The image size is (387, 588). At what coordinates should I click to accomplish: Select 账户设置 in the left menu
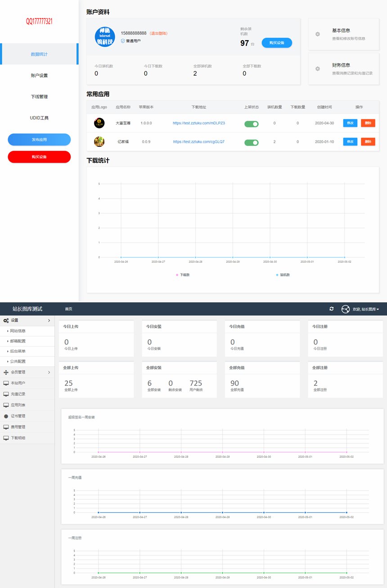point(39,75)
